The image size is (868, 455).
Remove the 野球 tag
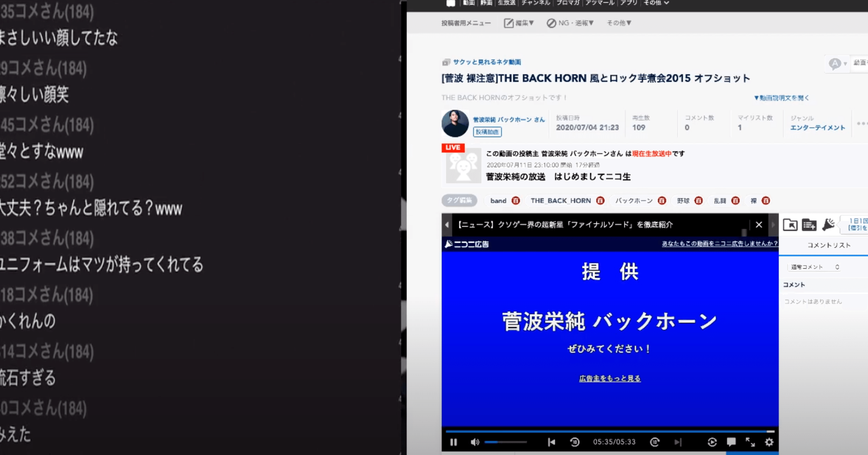[698, 201]
